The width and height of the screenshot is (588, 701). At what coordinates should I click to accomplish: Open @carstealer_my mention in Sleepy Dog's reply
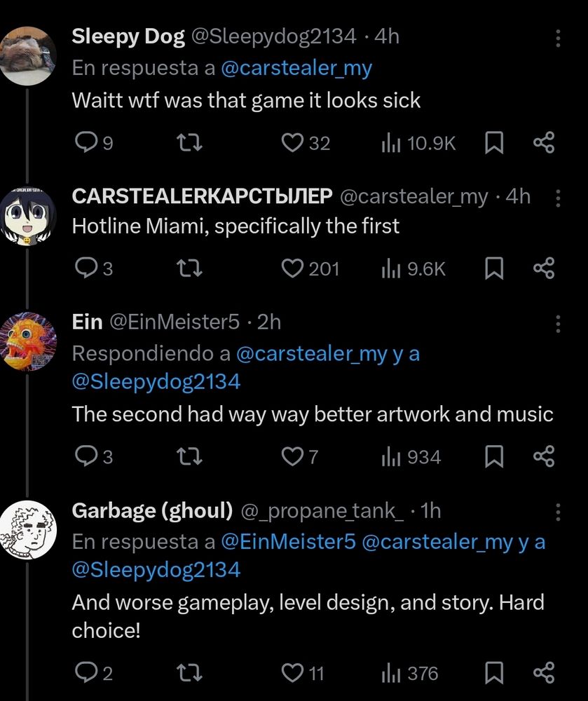pos(296,69)
